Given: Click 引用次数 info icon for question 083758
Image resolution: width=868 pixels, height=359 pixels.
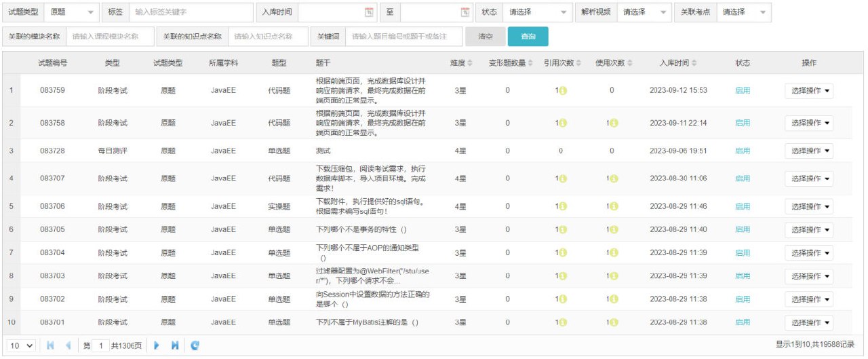Looking at the screenshot, I should pos(562,124).
